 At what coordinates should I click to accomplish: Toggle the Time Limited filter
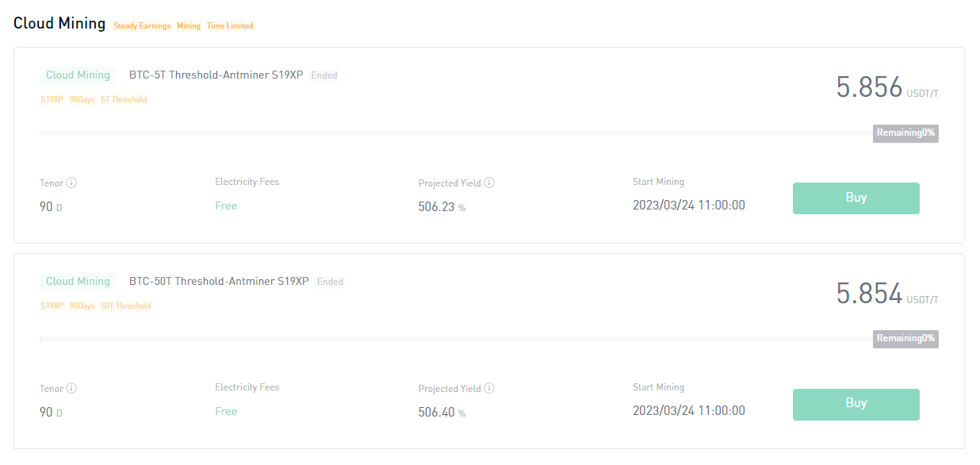click(x=230, y=25)
